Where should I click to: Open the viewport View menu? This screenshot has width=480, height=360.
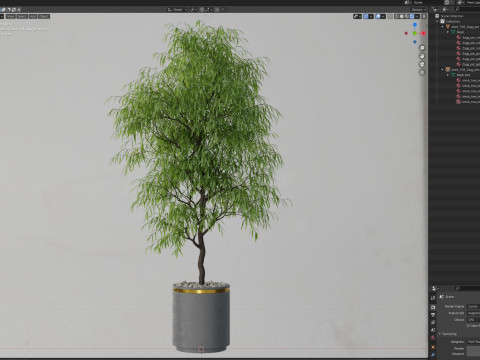[11, 16]
